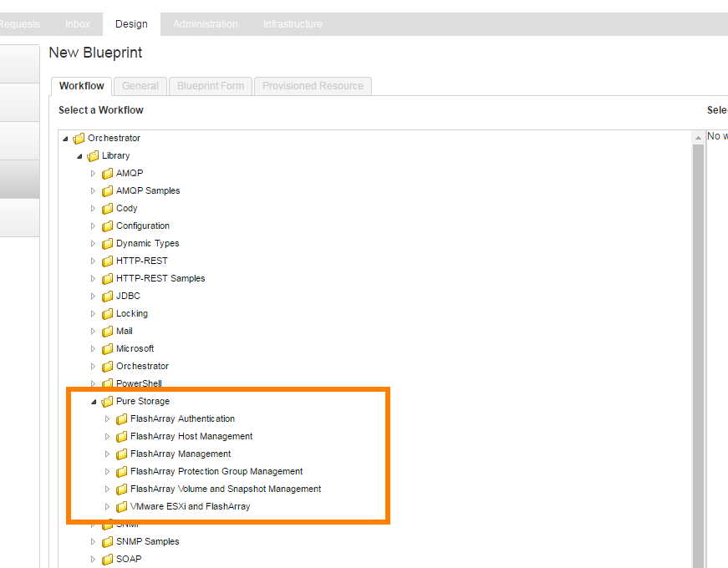The height and width of the screenshot is (568, 728).
Task: Click the Orchestrator subfolder icon under Library
Action: click(107, 366)
